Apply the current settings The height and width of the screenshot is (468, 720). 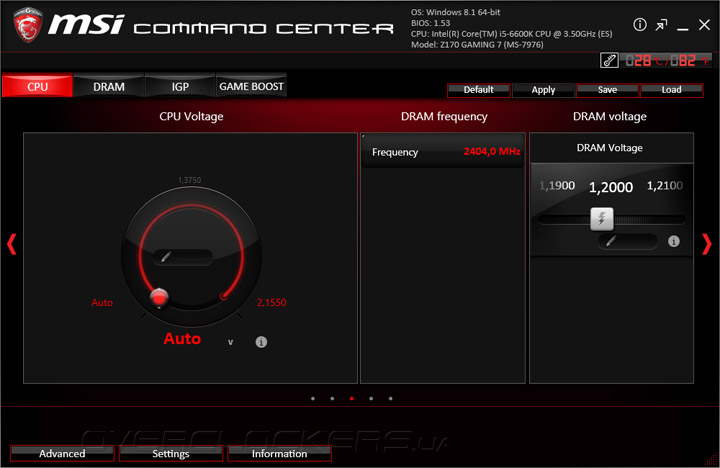[543, 90]
